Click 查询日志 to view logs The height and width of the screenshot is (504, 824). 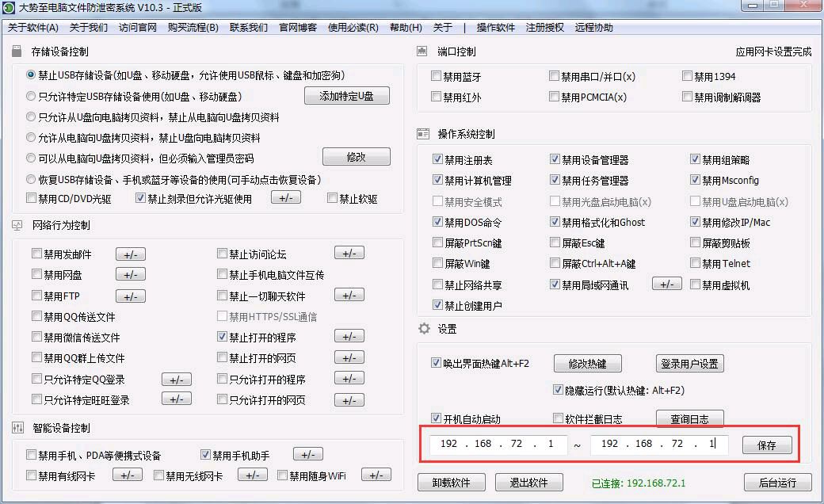tap(689, 418)
